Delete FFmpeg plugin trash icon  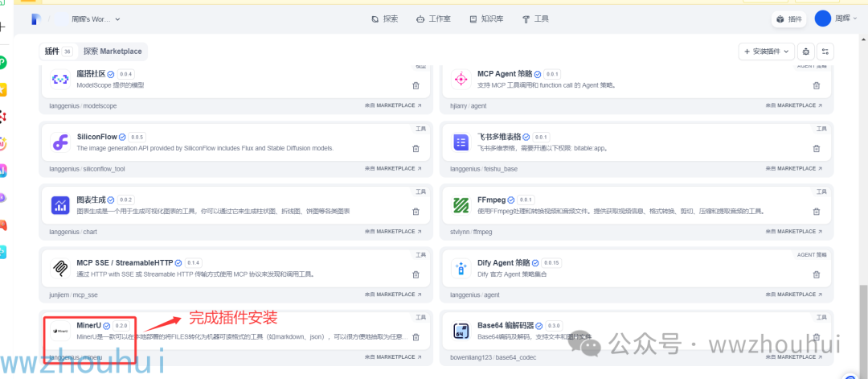point(816,211)
